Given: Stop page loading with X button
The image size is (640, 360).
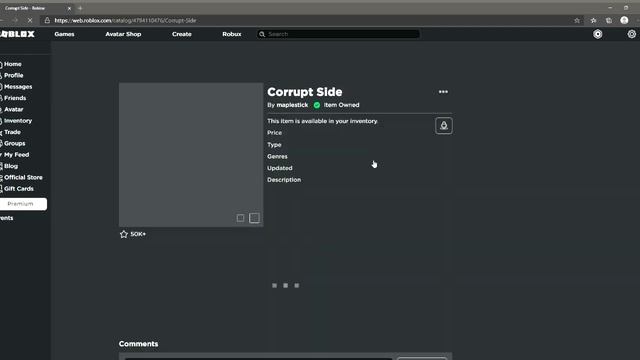Looking at the screenshot, I should click(x=30, y=20).
